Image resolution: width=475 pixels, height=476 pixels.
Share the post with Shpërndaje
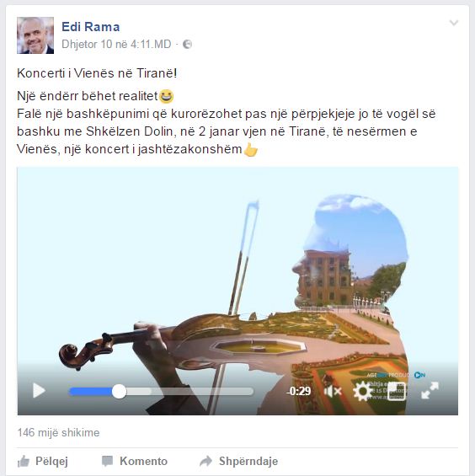(238, 461)
